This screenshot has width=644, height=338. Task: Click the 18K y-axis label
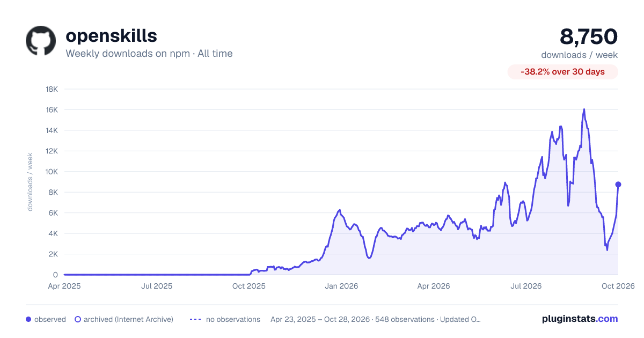[x=52, y=89]
